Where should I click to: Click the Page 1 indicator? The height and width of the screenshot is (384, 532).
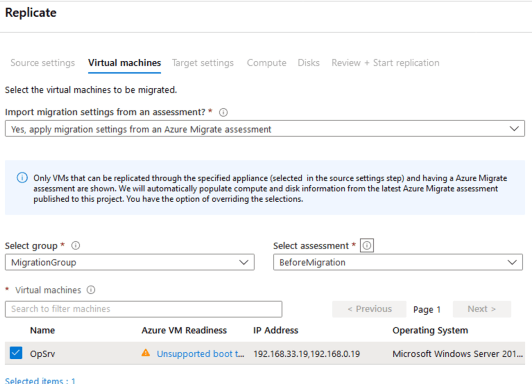click(x=427, y=309)
